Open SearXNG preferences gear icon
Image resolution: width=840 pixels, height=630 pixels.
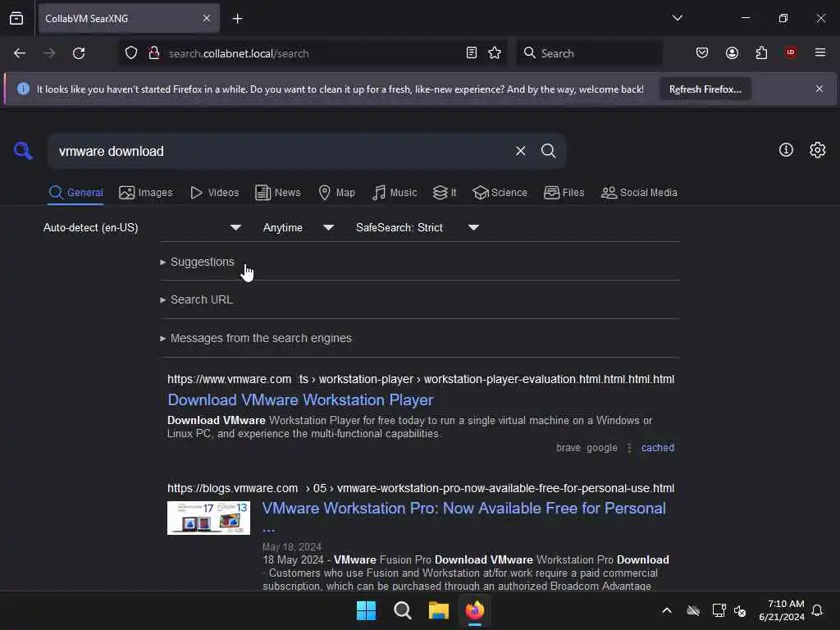pyautogui.click(x=818, y=150)
